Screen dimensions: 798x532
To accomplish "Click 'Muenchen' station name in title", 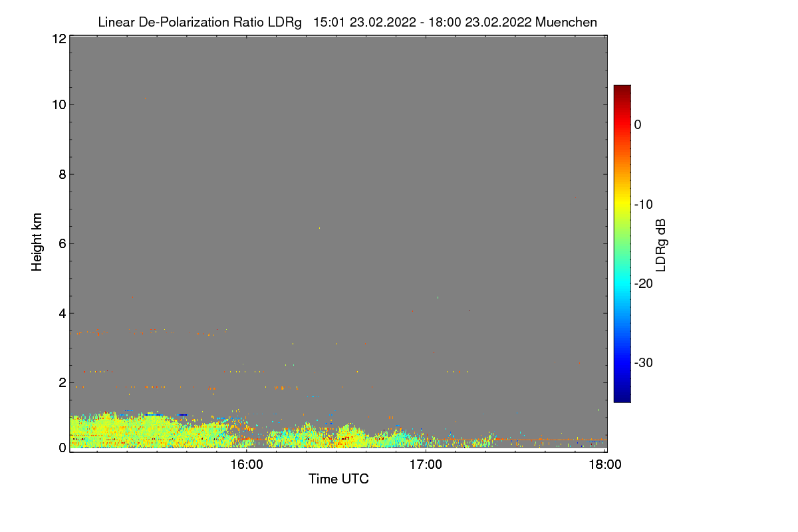I will [x=566, y=23].
